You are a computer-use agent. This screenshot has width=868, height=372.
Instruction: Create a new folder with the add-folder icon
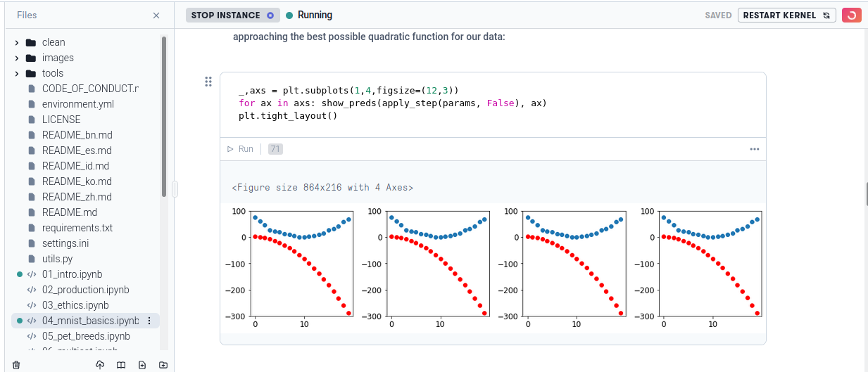pos(163,365)
